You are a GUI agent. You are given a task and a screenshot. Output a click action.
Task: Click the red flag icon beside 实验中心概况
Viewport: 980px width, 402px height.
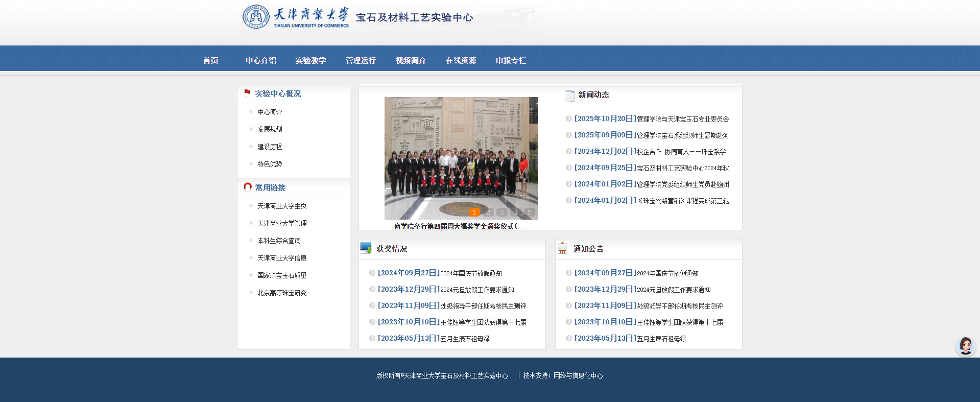click(247, 93)
